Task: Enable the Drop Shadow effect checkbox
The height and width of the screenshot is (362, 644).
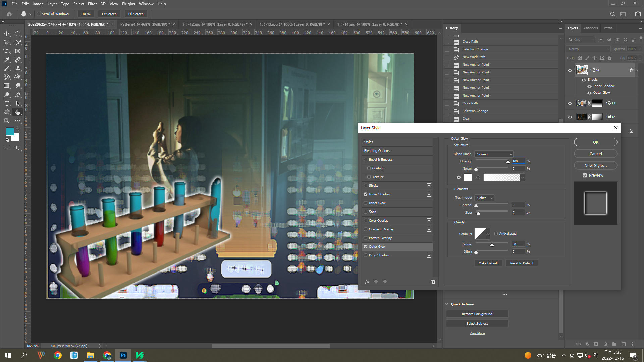Action: 366,255
